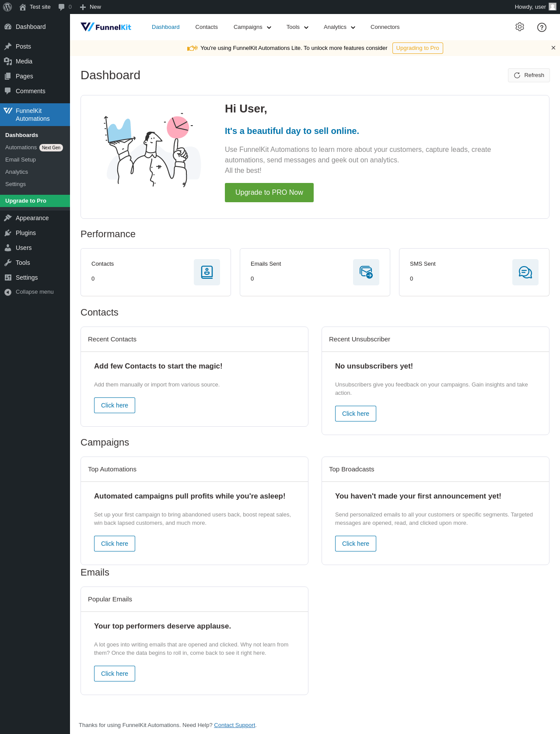Click the Collapse menu arrow icon
The width and height of the screenshot is (560, 734).
pos(8,292)
